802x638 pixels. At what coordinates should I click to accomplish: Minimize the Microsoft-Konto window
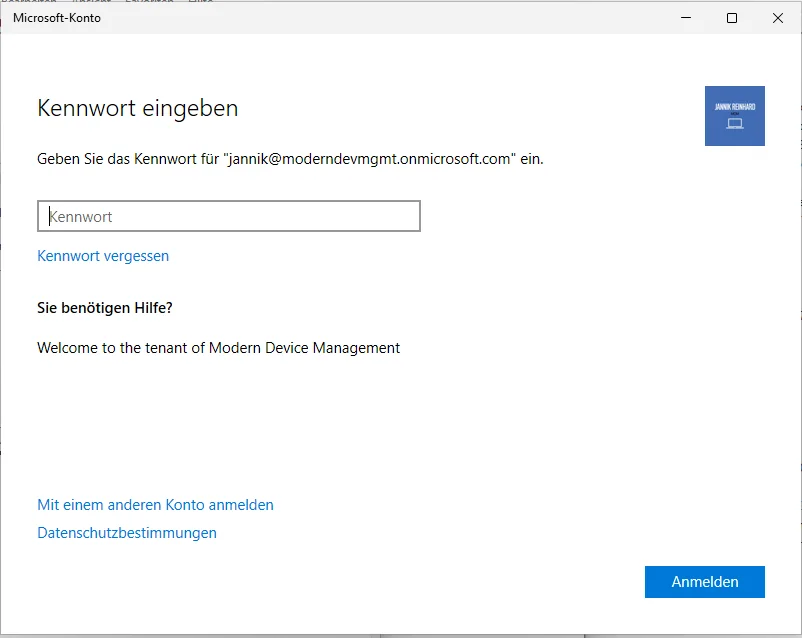(x=686, y=18)
